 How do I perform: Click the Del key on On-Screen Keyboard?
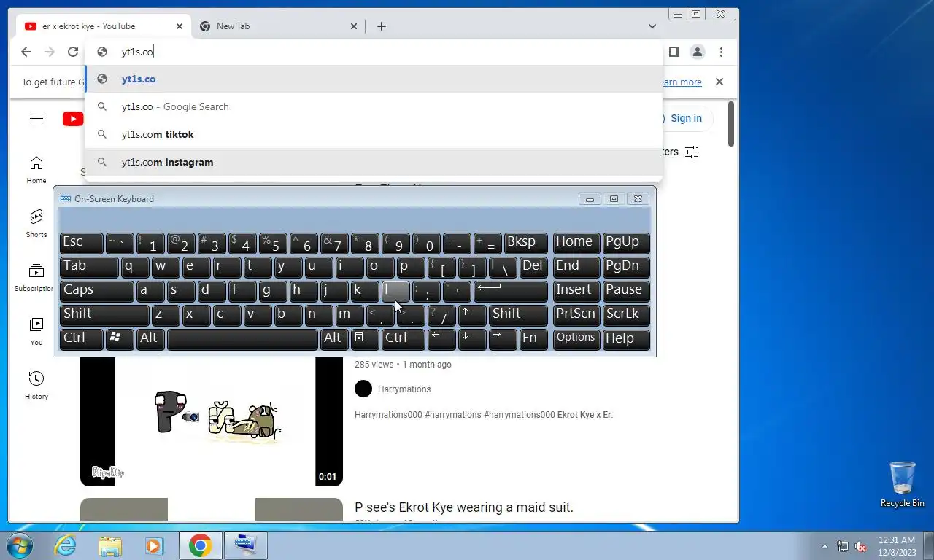point(533,266)
